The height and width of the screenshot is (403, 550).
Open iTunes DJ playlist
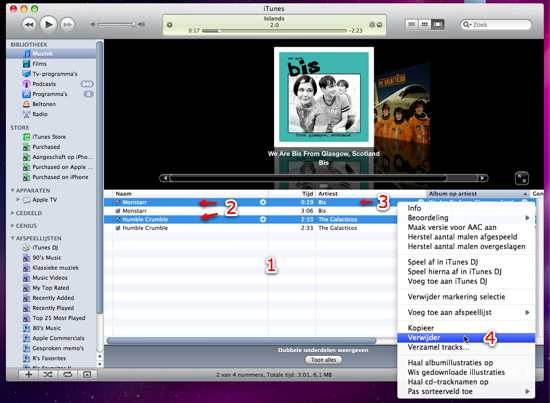click(x=45, y=248)
